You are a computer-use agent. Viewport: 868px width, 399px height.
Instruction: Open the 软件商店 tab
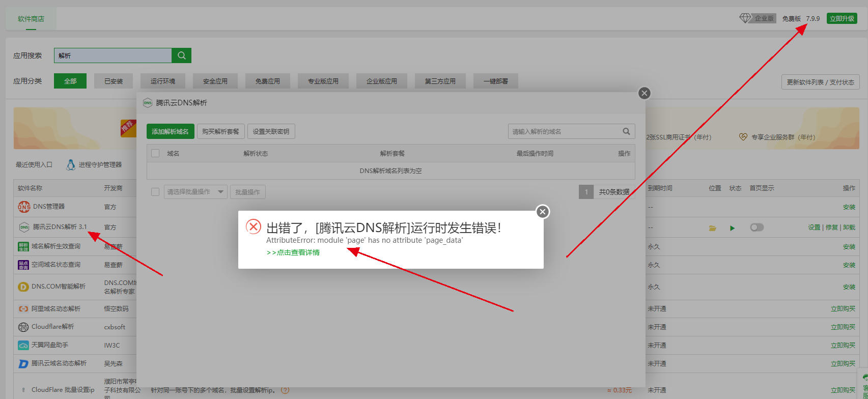[31, 19]
